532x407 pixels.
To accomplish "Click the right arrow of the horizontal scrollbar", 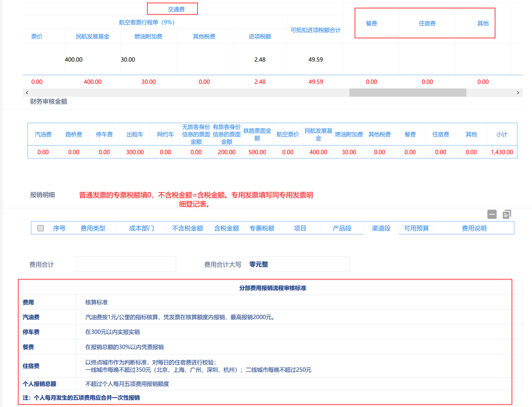I will (518, 93).
